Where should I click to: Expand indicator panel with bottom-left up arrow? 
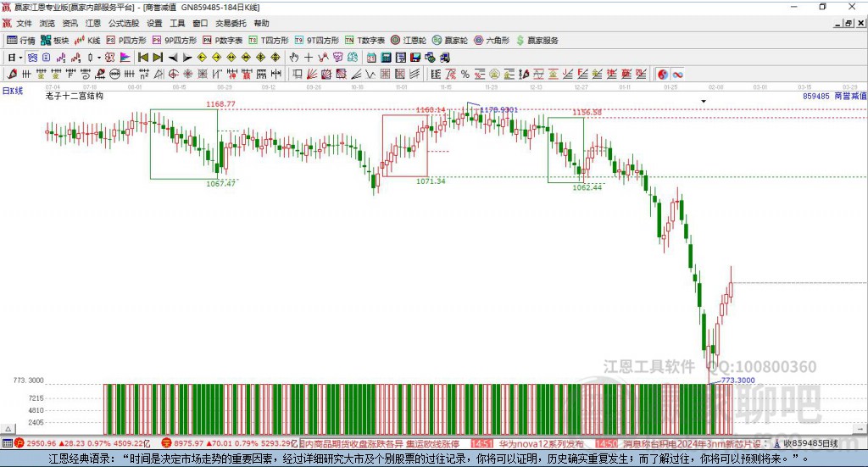point(8,429)
